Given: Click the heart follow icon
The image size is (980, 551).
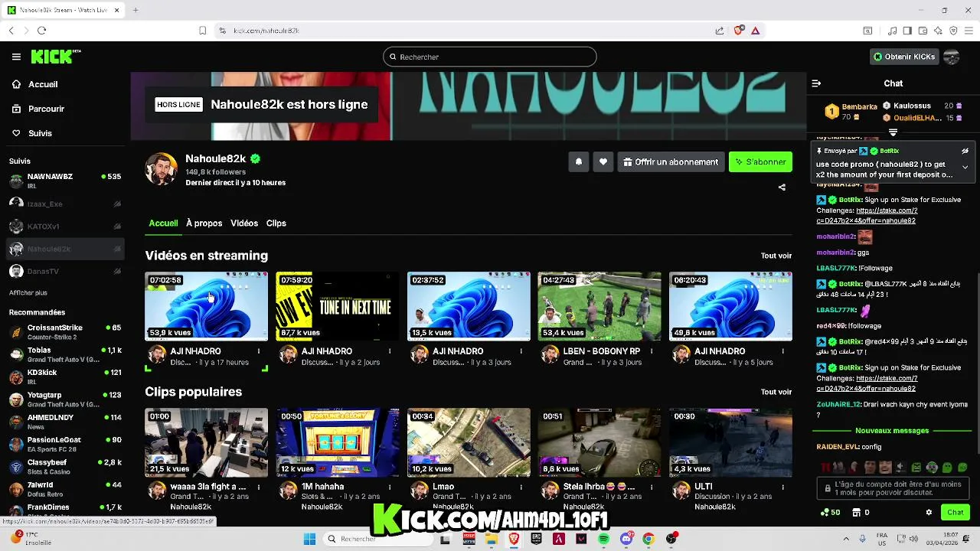Looking at the screenshot, I should (x=603, y=161).
